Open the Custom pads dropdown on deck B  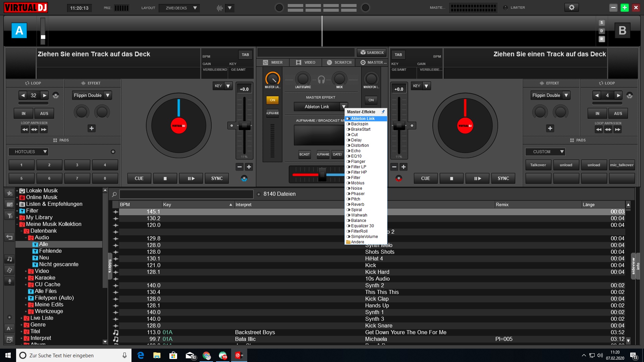[545, 152]
